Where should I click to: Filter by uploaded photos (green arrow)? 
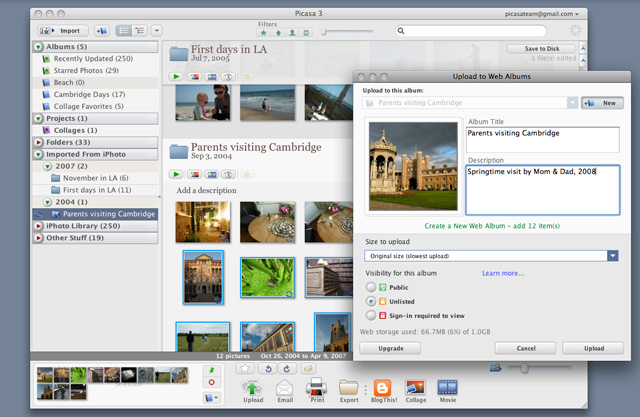click(x=278, y=33)
